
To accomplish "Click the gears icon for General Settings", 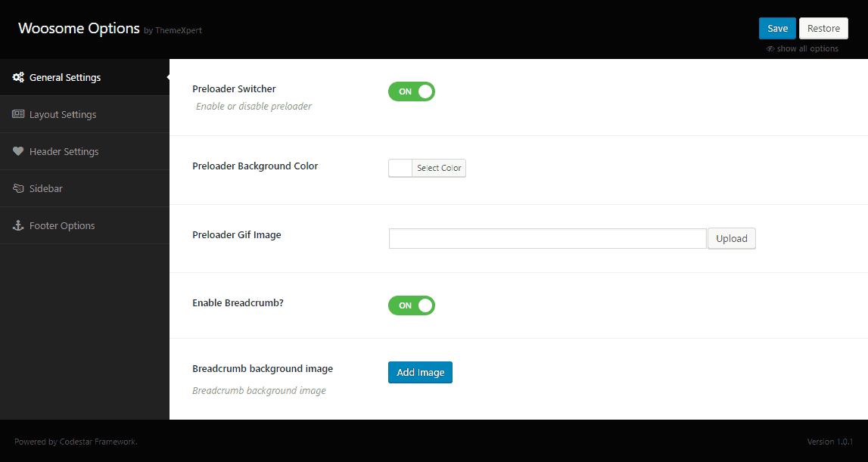I will tap(17, 77).
